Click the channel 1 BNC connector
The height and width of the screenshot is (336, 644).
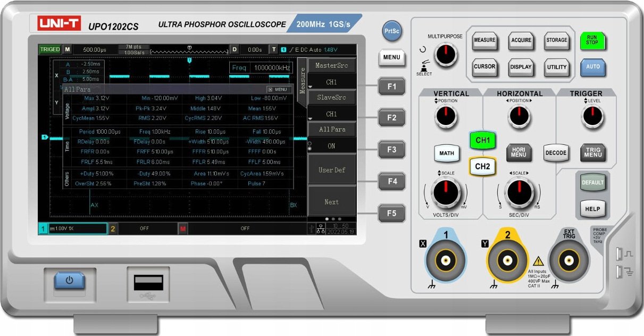pos(445,260)
